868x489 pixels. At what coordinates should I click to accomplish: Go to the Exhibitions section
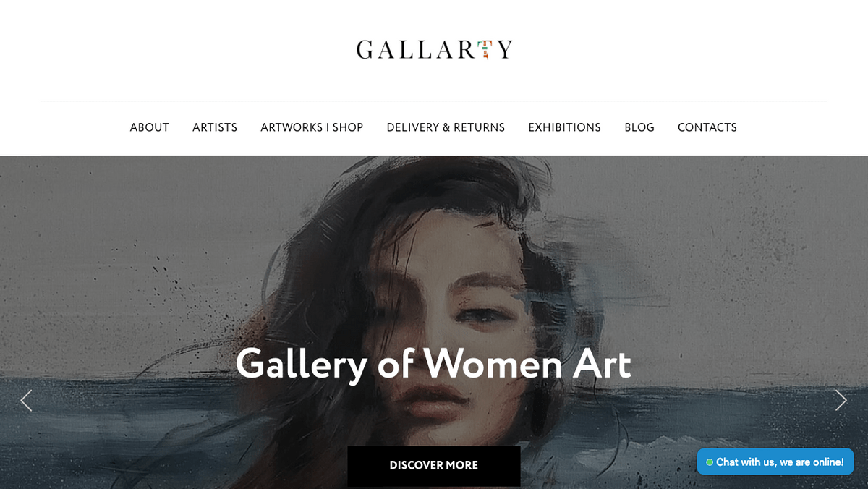[565, 127]
